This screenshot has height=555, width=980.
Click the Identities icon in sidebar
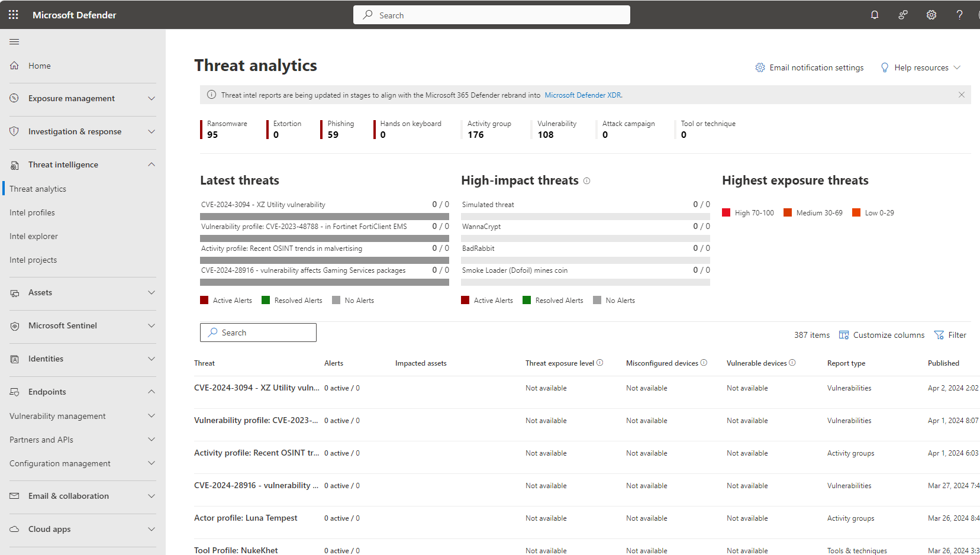[x=14, y=359]
